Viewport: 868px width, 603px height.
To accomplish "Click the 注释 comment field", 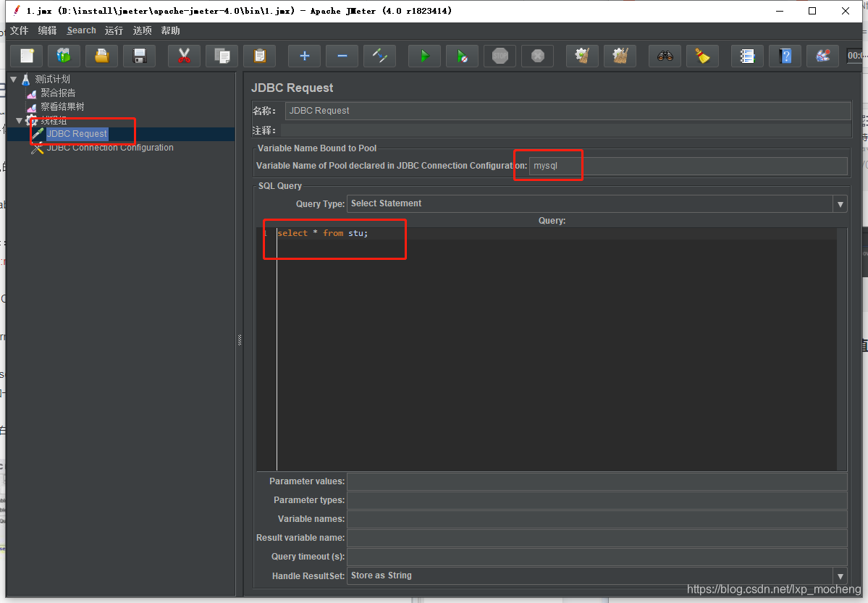I will click(565, 131).
